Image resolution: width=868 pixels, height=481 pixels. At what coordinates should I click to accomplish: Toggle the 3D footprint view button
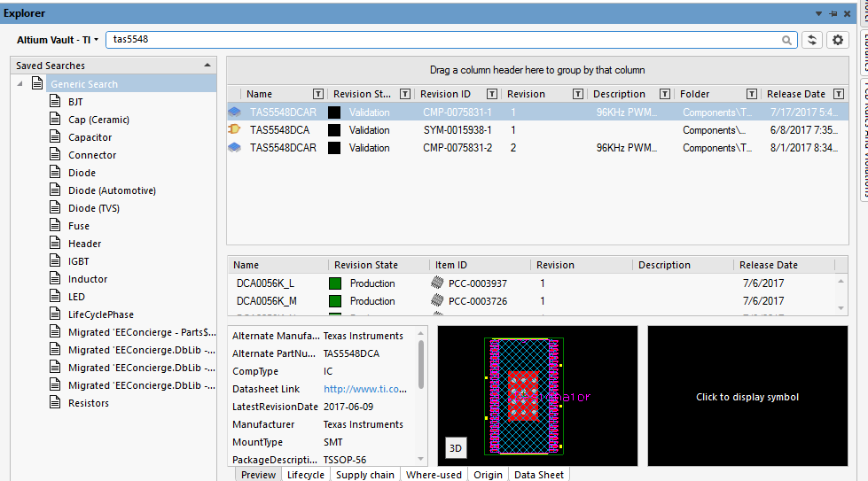click(x=456, y=448)
